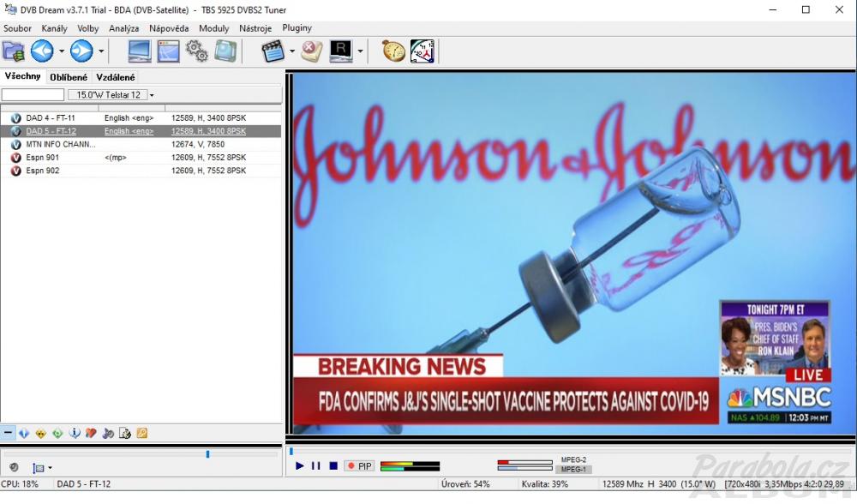Image resolution: width=857 pixels, height=504 pixels.
Task: Open the Pluginy menu
Action: [297, 28]
